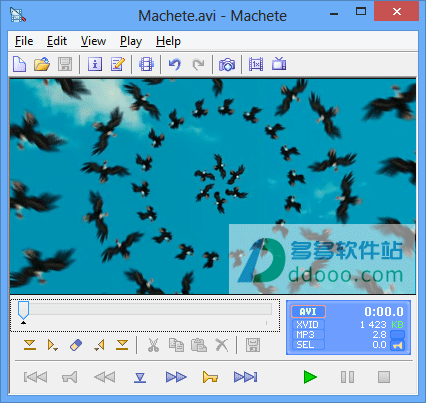426x403 pixels.
Task: Open the Play menu
Action: pos(131,41)
